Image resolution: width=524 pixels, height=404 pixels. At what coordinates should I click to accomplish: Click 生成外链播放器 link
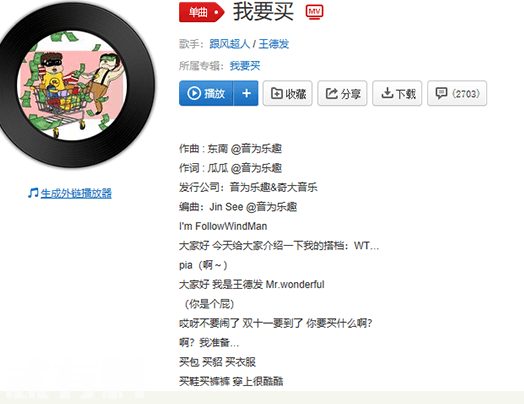(x=76, y=193)
